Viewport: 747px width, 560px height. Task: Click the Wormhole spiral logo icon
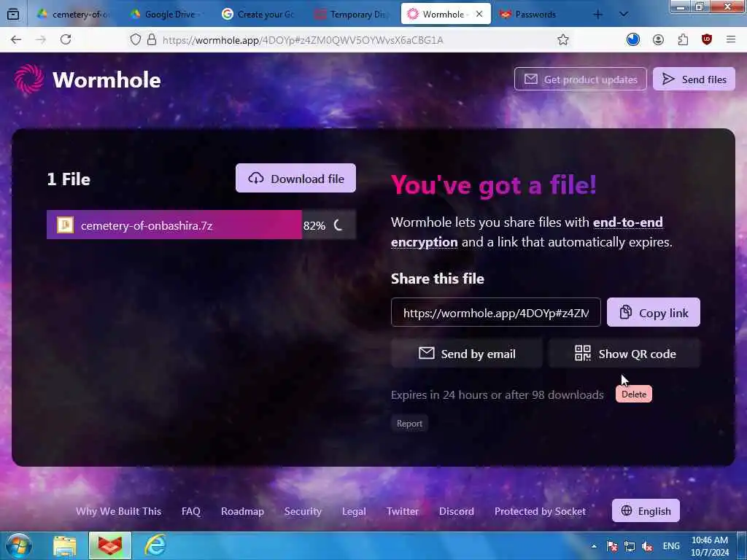(28, 79)
